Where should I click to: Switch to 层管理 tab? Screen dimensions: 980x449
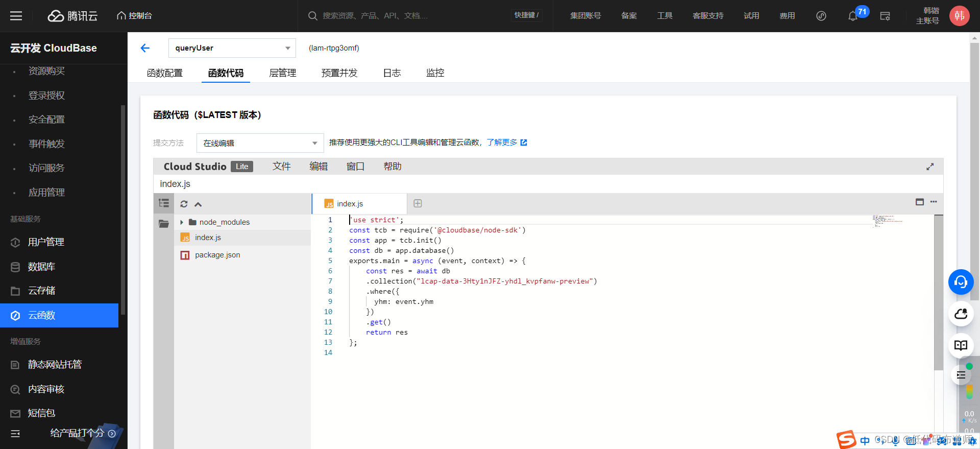[283, 73]
